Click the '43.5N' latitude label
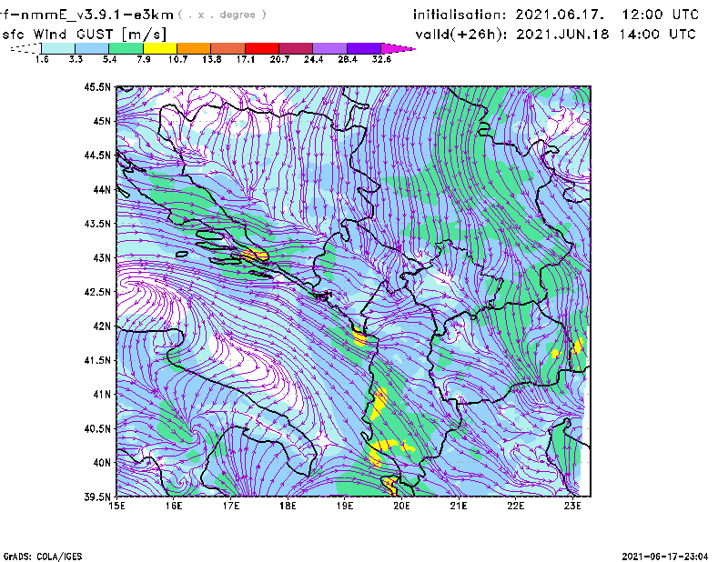The width and height of the screenshot is (728, 562). point(97,224)
